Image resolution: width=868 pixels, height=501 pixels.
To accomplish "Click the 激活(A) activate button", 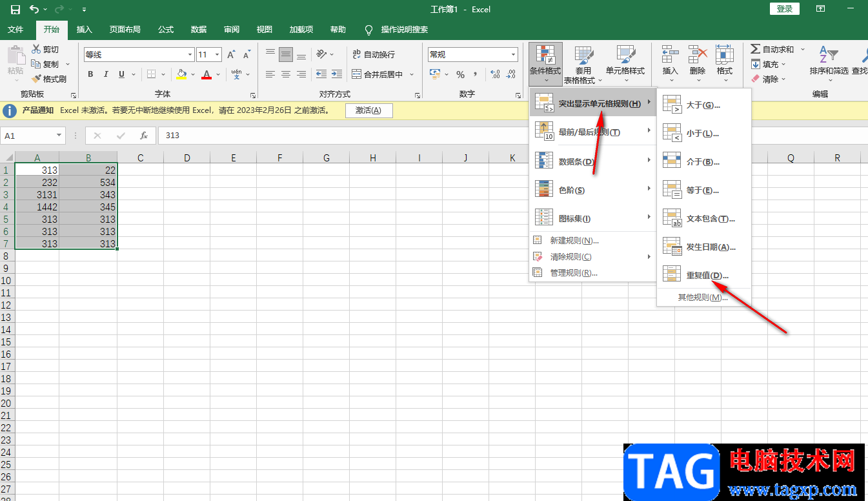I will (368, 110).
